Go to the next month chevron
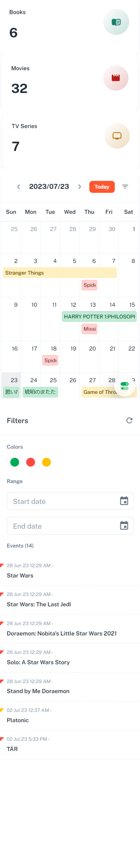The width and height of the screenshot is (140, 868). coord(79,187)
